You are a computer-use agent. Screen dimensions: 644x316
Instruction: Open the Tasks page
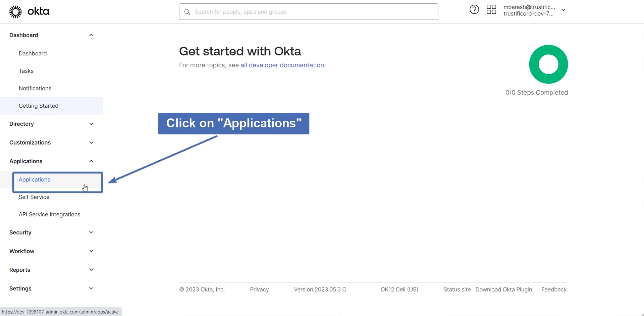click(x=26, y=71)
